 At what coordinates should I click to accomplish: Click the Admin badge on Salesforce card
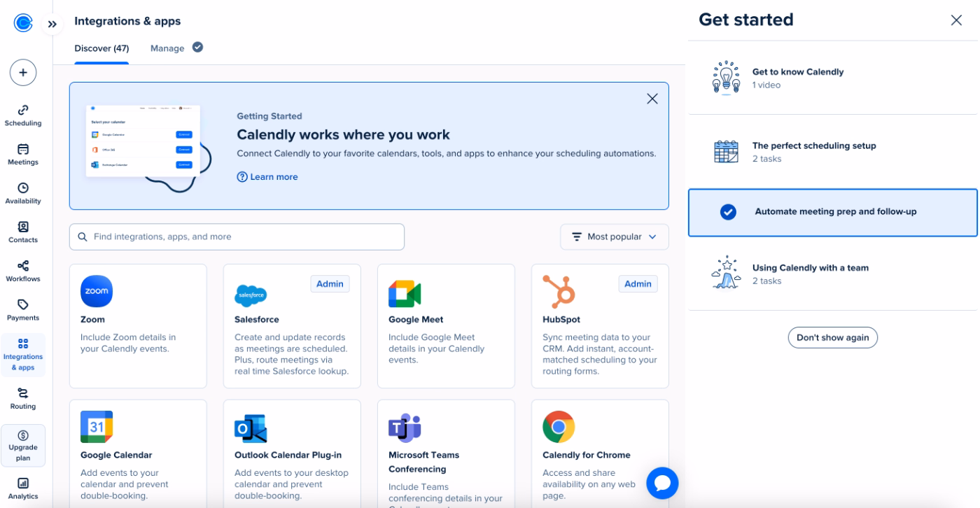click(x=330, y=283)
